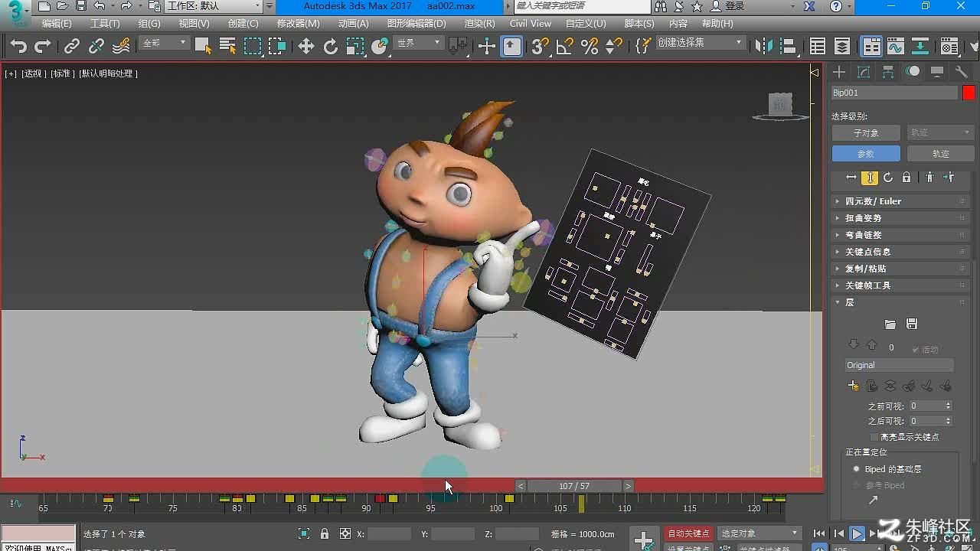Open the 修改器(M) menu
Screen dimensions: 980x551
[298, 24]
